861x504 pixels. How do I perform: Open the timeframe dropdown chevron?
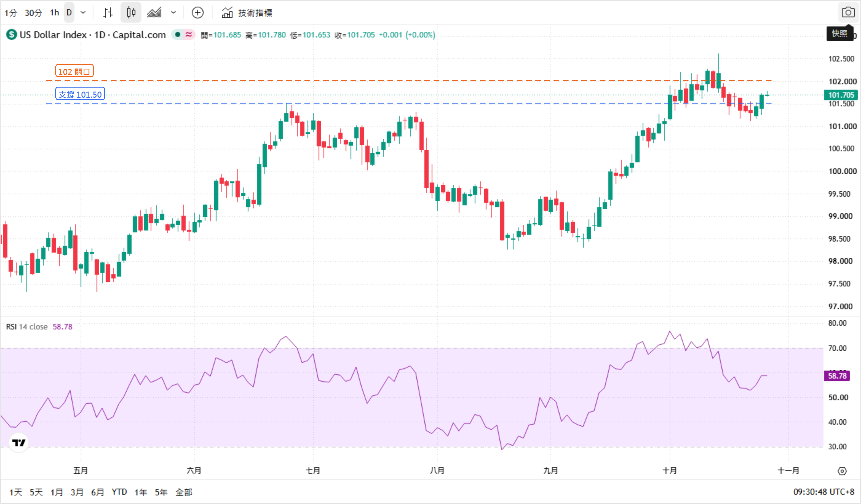point(83,13)
